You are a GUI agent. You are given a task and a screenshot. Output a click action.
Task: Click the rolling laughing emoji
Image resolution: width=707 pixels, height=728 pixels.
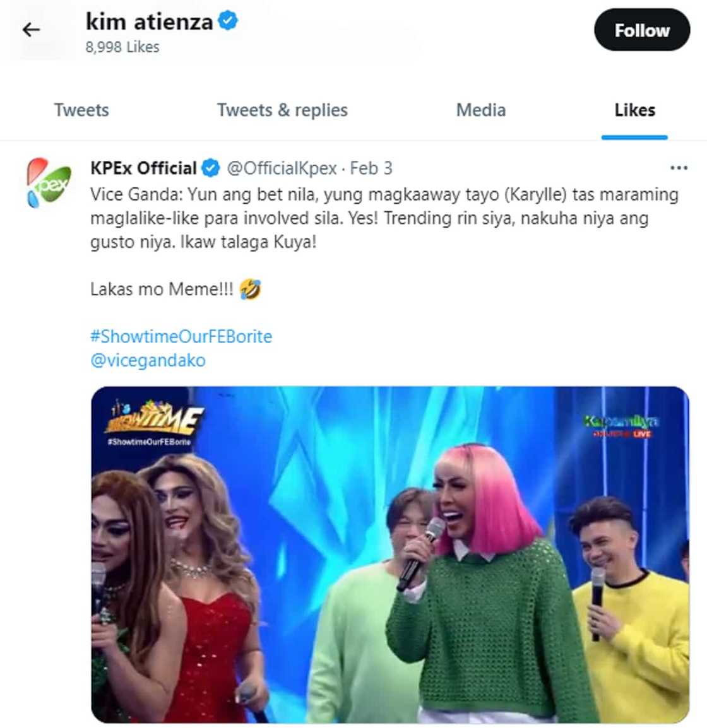pos(250,290)
